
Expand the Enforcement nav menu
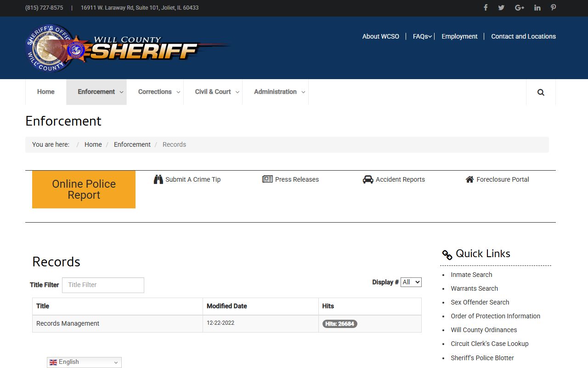tap(96, 92)
